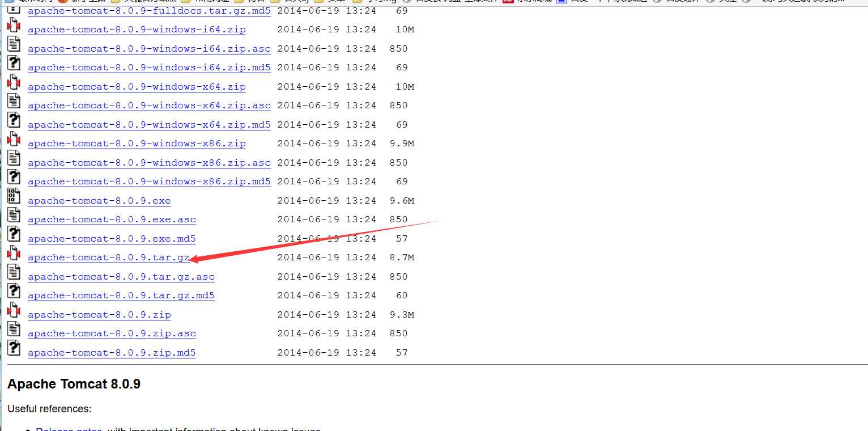Viewport: 868px width, 431px height.
Task: Click the compressed-file icon beside apache-tomcat-8.0.9.tar.gz
Action: [14, 253]
